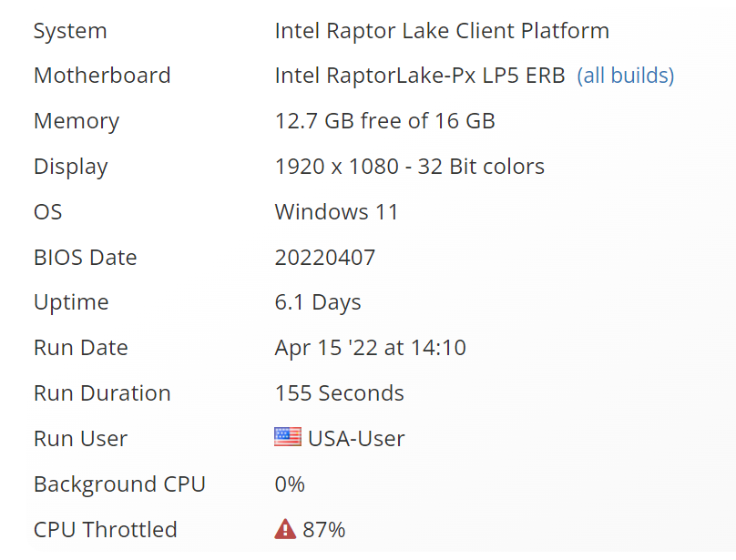Click the 155 Seconds run duration value
This screenshot has width=736, height=560.
(339, 393)
